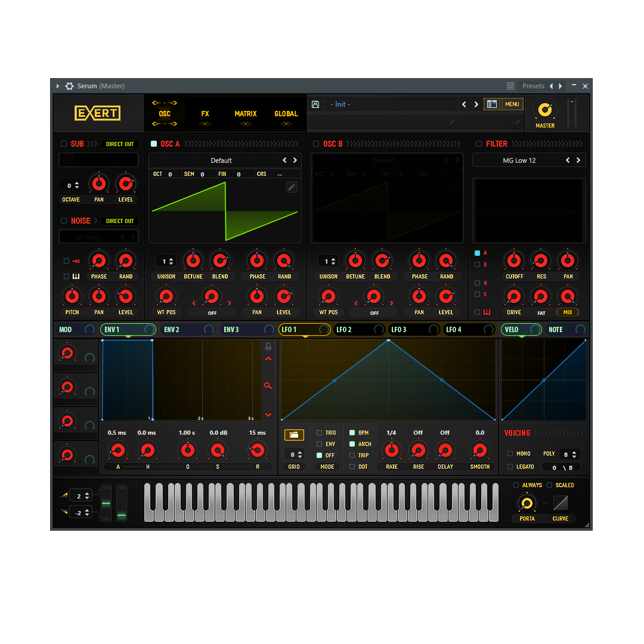Click the preset browser icon next to MENU
The width and height of the screenshot is (644, 644).
492,104
